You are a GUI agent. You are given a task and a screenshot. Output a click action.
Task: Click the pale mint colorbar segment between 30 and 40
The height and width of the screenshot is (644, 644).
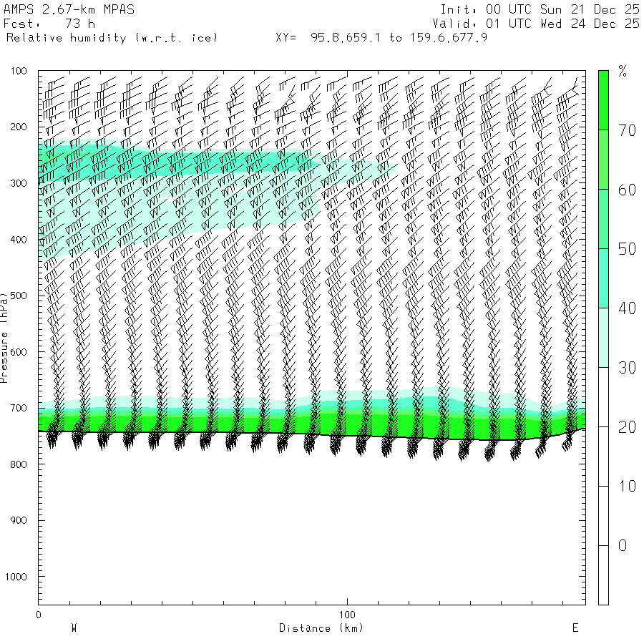(x=603, y=338)
